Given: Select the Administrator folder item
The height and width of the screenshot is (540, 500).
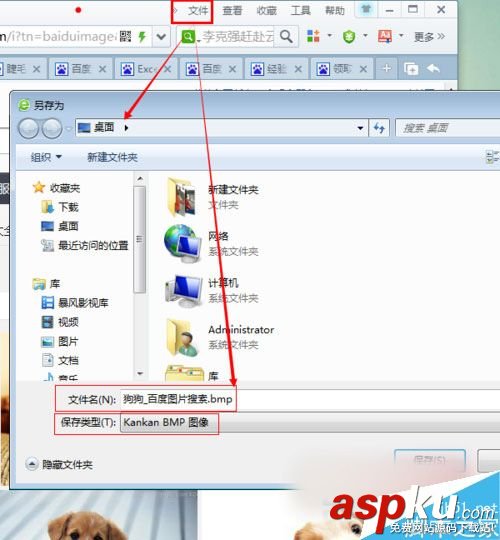Looking at the screenshot, I should pos(220,337).
